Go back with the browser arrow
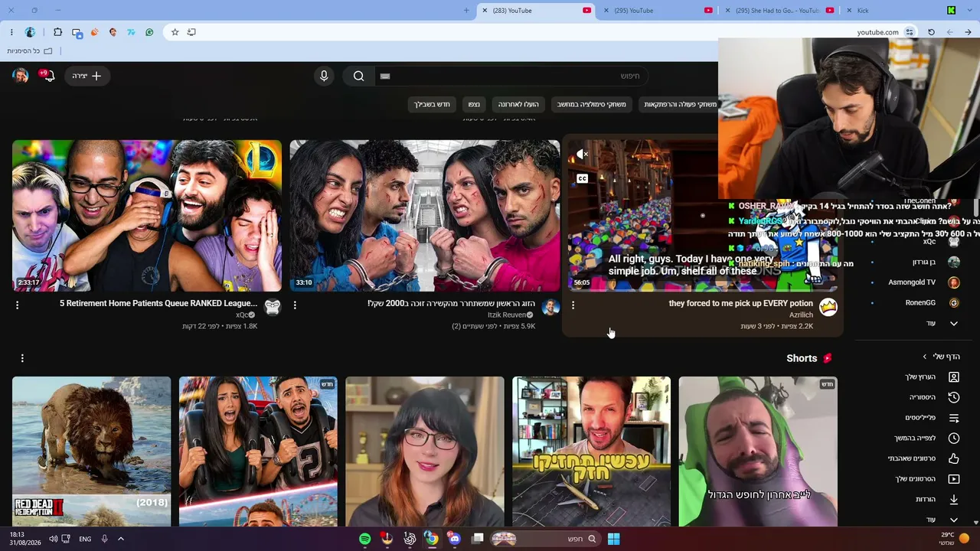Viewport: 980px width, 551px height. (x=968, y=32)
